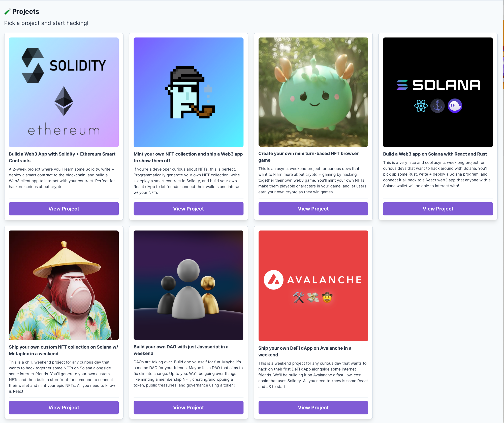View the Avalanche DeFi dApp project
The width and height of the screenshot is (504, 423).
(x=313, y=407)
